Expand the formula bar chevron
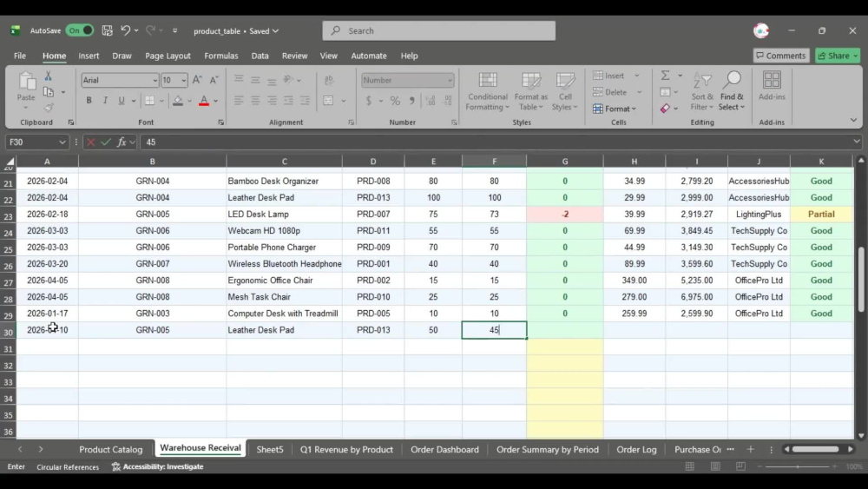This screenshot has width=868, height=489. click(857, 142)
